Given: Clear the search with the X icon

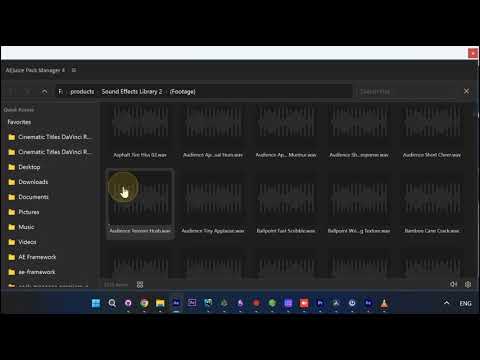Looking at the screenshot, I should (x=466, y=91).
